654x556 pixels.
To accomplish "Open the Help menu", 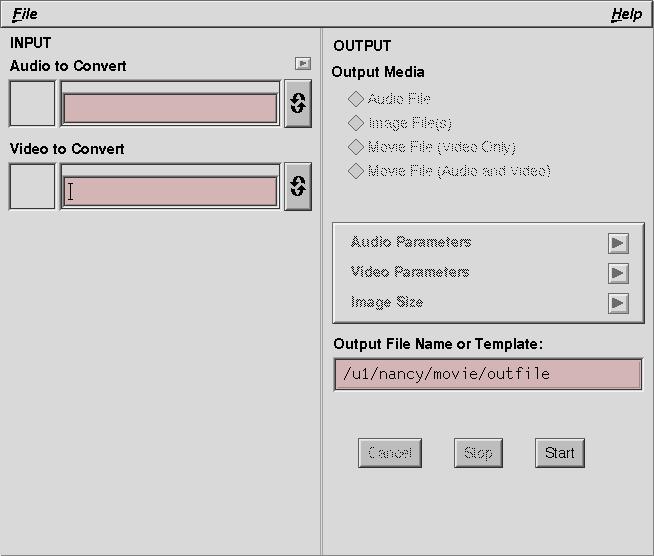I will tap(626, 14).
